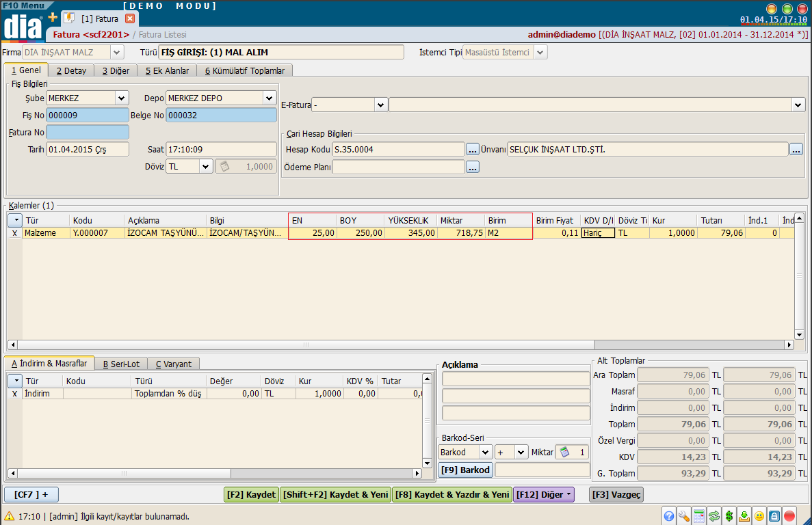The width and height of the screenshot is (812, 525).
Task: Click the green window control light
Action: click(787, 9)
